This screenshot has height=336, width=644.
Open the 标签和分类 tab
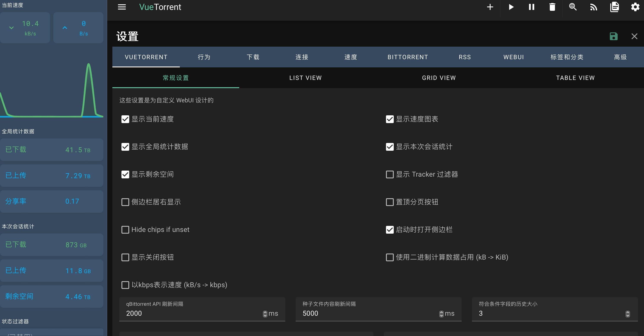[567, 57]
